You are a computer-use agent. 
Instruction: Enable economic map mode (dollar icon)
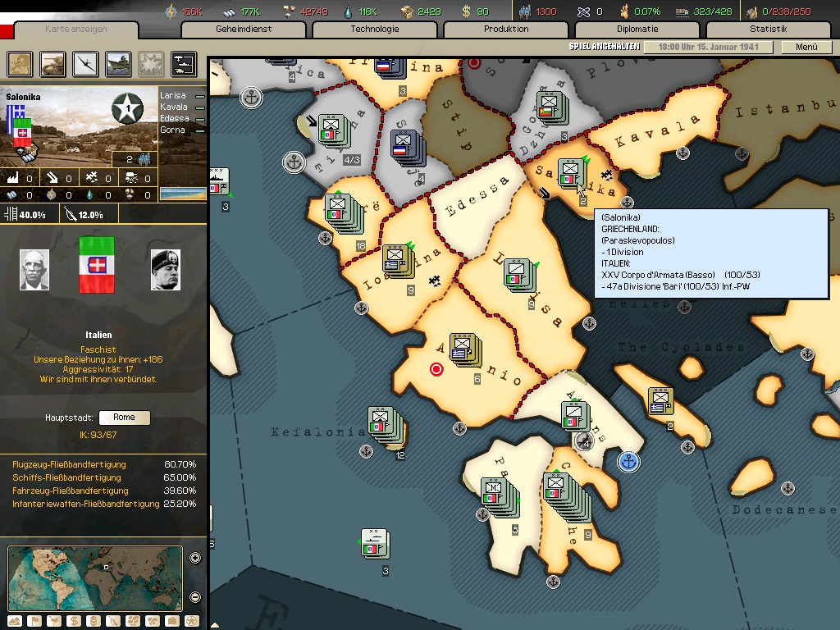point(74,621)
